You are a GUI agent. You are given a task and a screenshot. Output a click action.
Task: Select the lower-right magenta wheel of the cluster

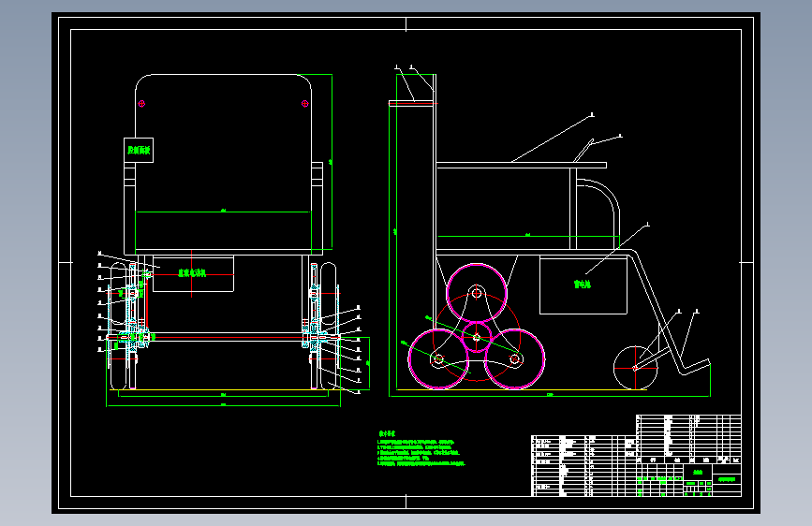point(514,358)
